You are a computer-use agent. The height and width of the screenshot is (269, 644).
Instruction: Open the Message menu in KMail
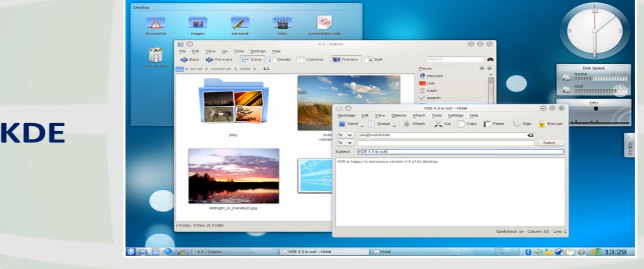tap(346, 115)
